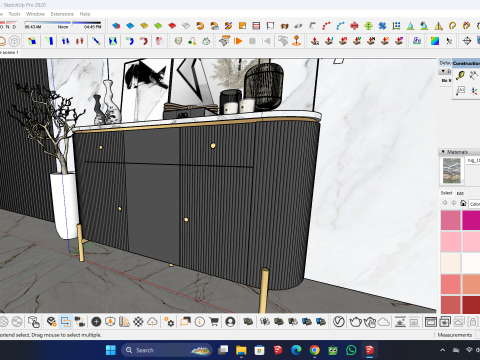Click the blue up-down arrows tool

point(65,41)
